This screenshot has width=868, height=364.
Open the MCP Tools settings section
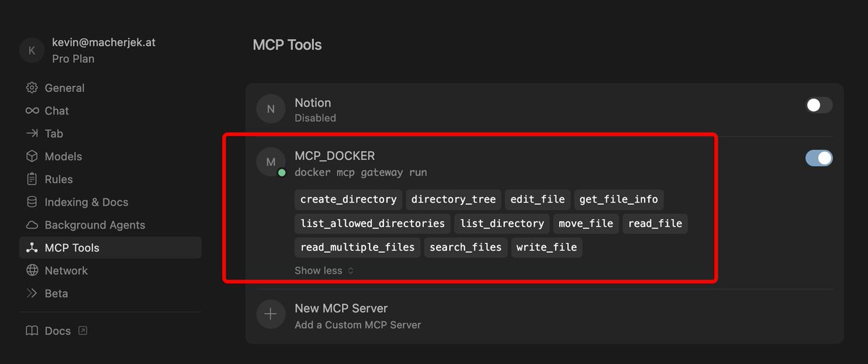(72, 247)
